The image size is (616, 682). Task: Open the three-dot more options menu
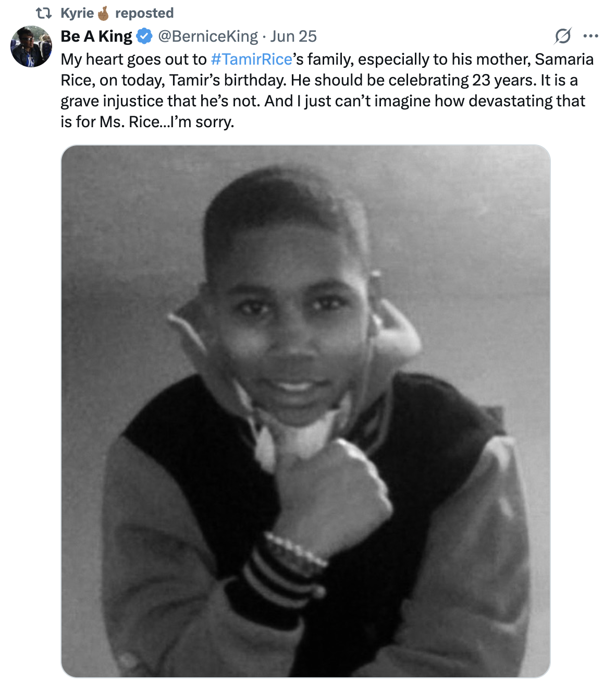(590, 36)
